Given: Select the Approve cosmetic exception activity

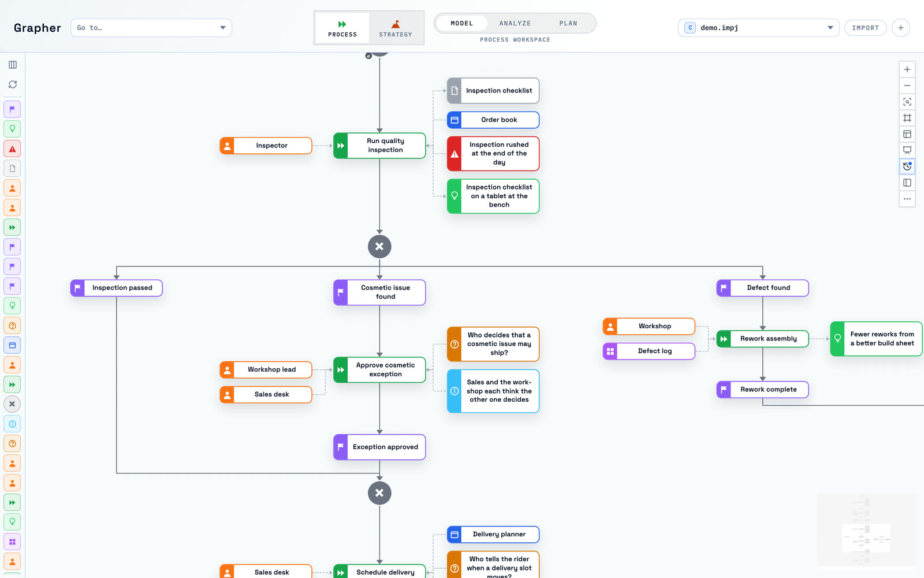Looking at the screenshot, I should click(x=379, y=370).
